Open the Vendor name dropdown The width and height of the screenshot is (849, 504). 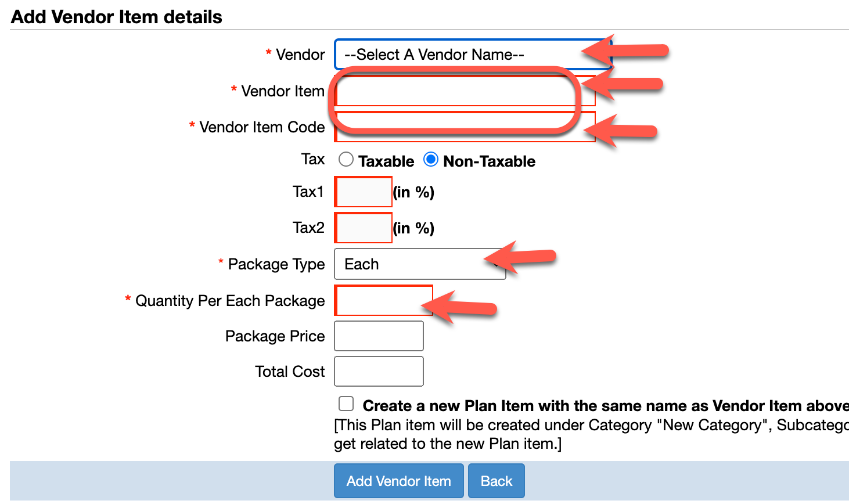tap(459, 55)
